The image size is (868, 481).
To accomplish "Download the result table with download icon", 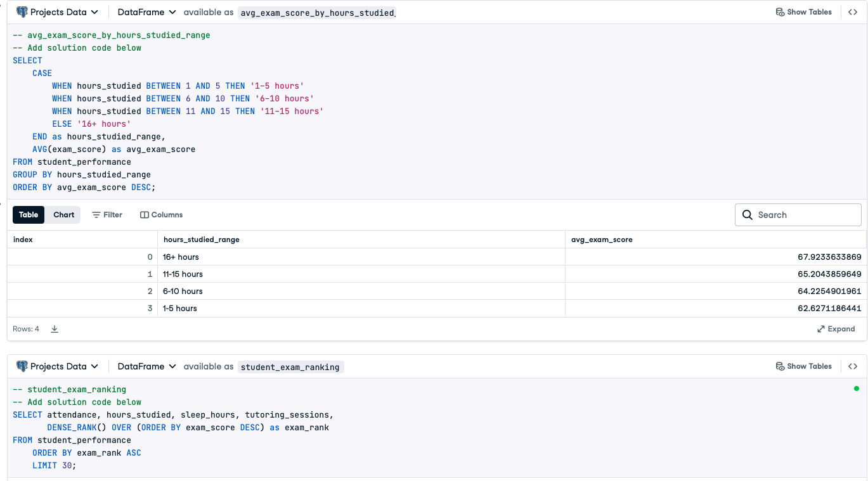I will 55,329.
